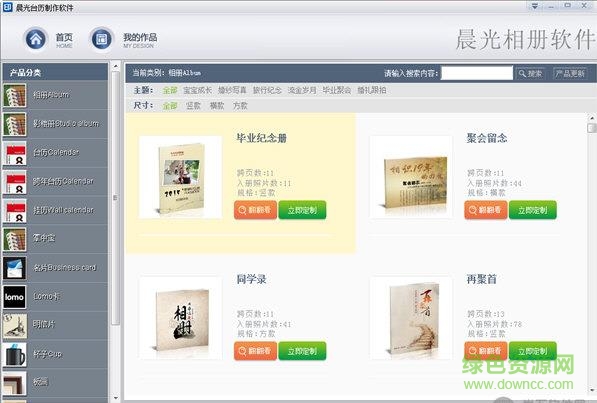Screen dimensions: 597x403
Task: Click the 产品分类 header text
Action: point(25,73)
